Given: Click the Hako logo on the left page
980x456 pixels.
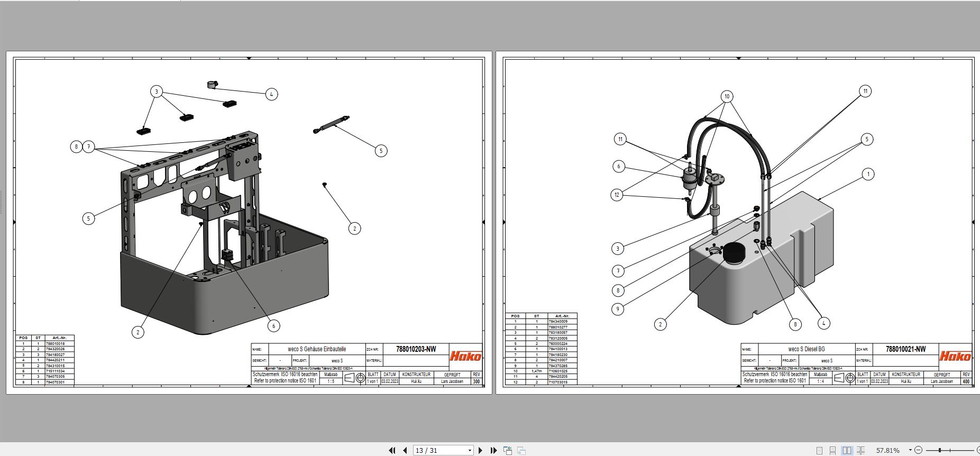Looking at the screenshot, I should (x=465, y=356).
